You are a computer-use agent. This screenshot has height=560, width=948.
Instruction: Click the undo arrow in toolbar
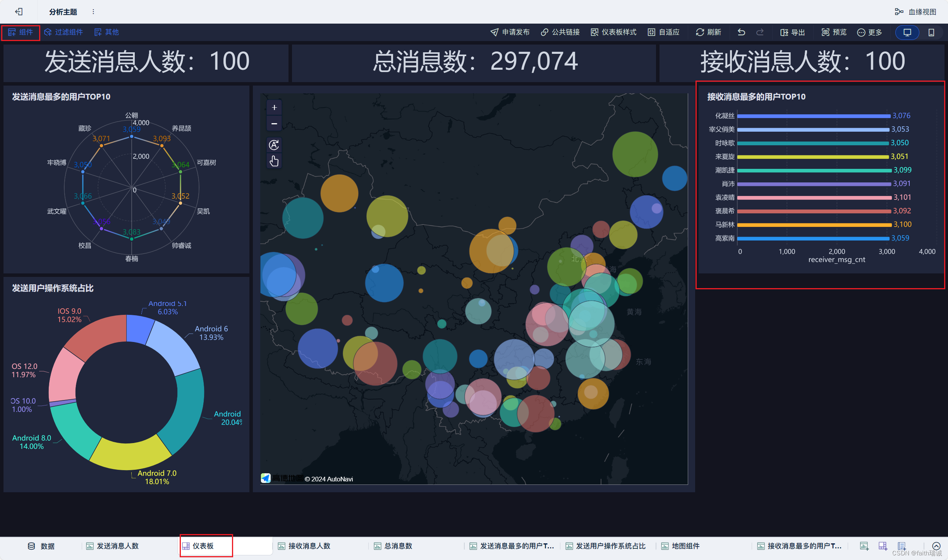coord(741,32)
